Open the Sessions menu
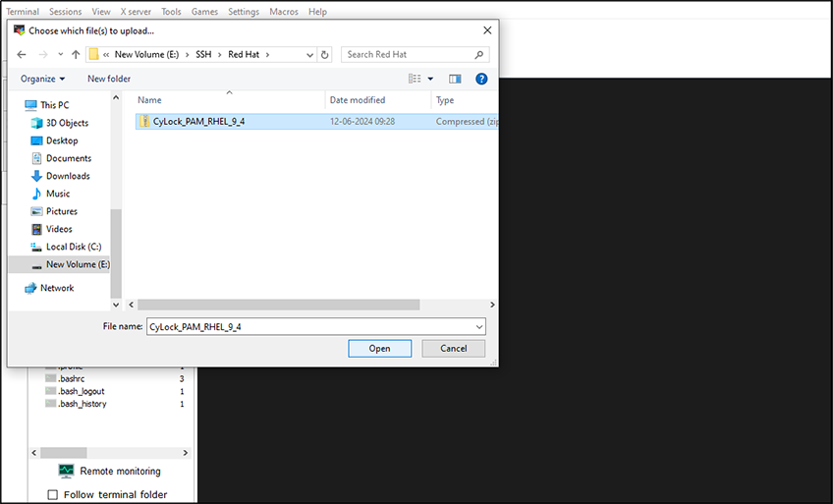 pos(66,12)
